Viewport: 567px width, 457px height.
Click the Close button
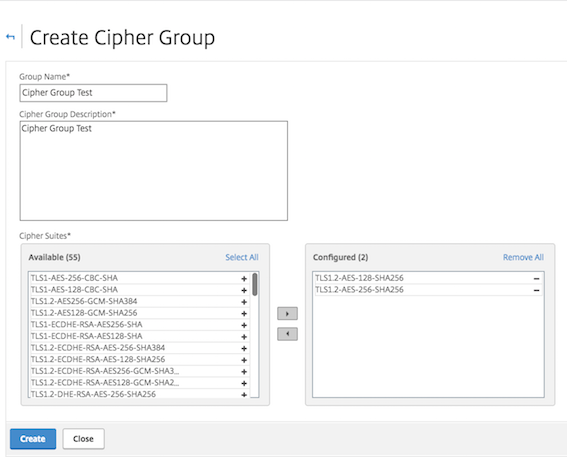84,439
